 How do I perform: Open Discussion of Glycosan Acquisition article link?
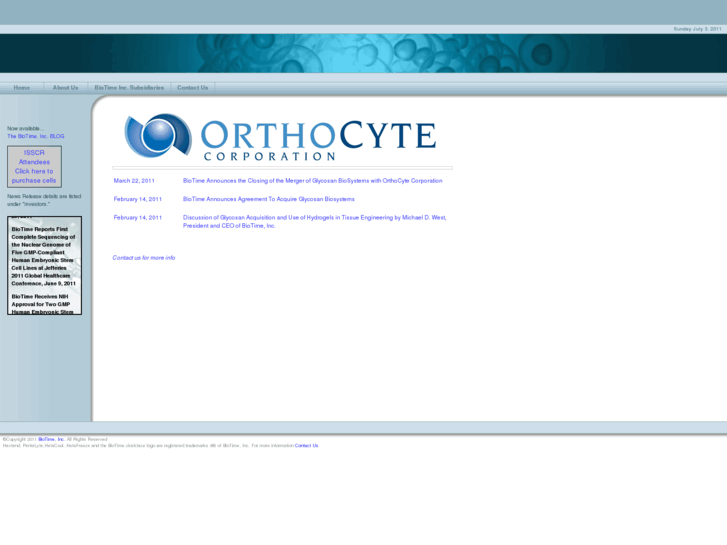click(x=314, y=221)
